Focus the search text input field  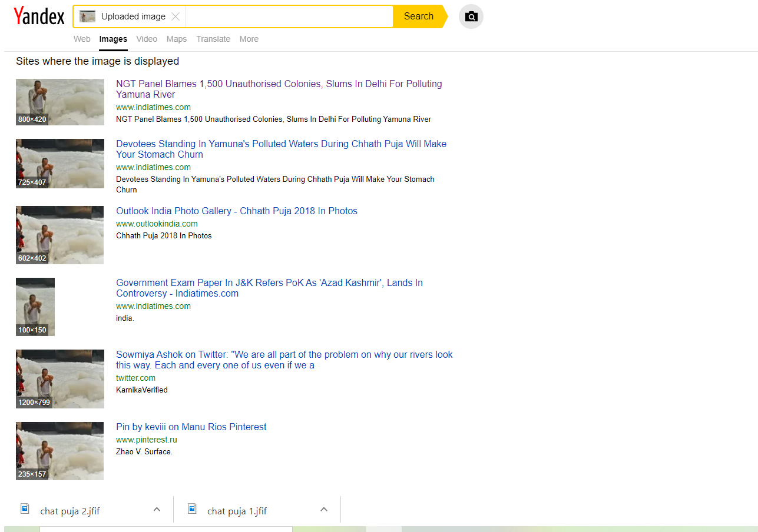pyautogui.click(x=289, y=16)
